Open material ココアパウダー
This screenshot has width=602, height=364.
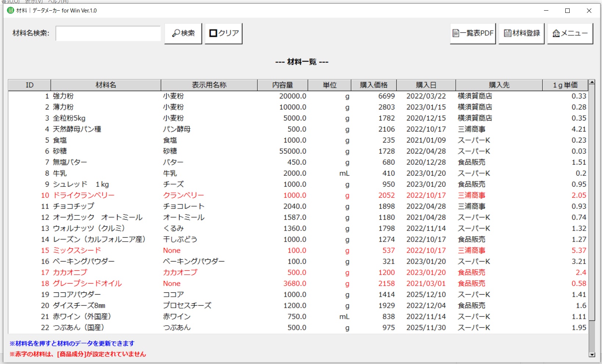[77, 295]
